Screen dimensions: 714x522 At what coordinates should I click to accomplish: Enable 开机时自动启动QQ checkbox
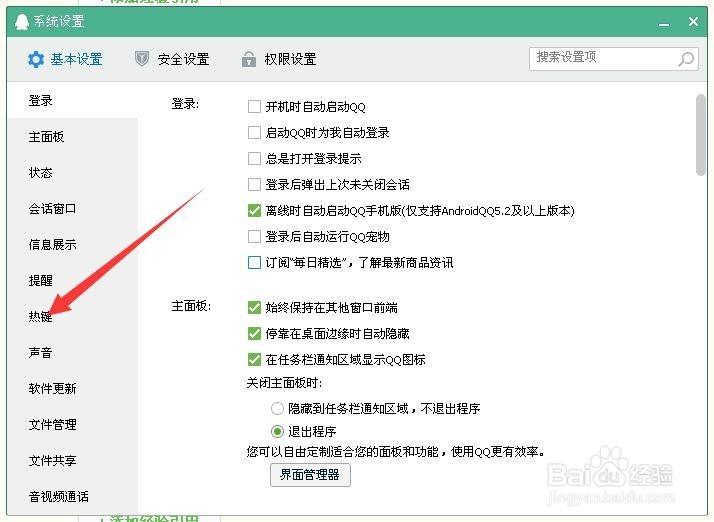tap(254, 107)
